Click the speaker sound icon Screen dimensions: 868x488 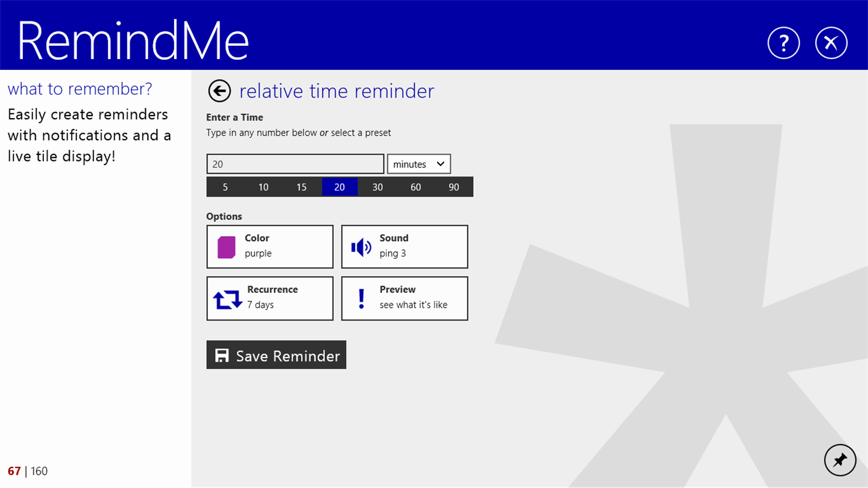[361, 247]
